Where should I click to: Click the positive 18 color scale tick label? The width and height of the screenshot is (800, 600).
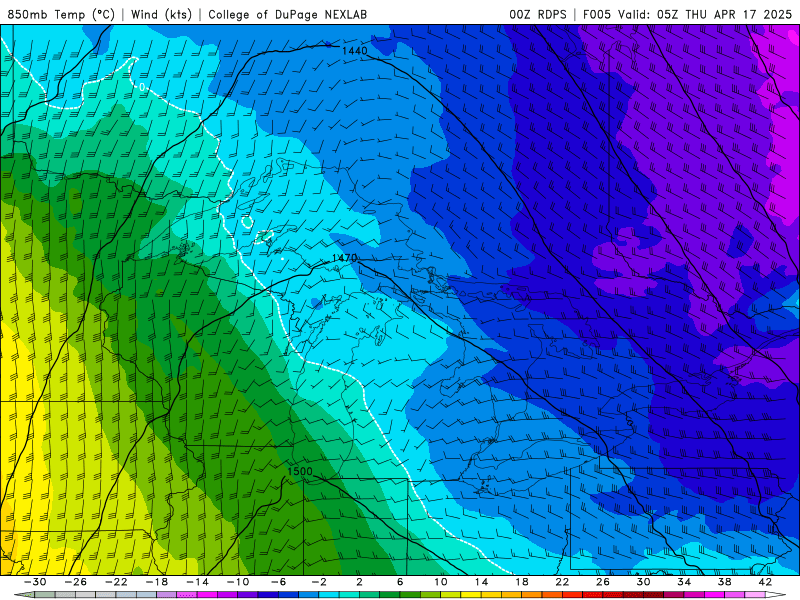click(x=521, y=582)
